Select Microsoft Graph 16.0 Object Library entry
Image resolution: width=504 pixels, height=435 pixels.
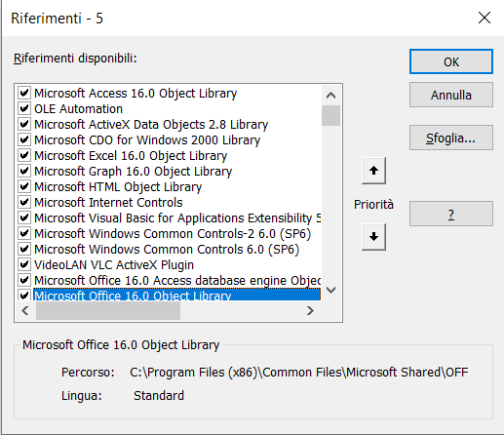(x=134, y=172)
